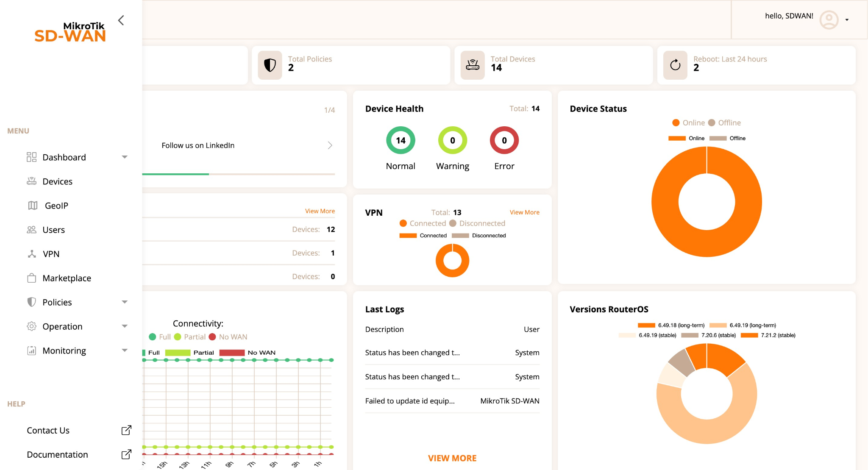
Task: Collapse the sidebar with the back chevron
Action: (x=121, y=20)
